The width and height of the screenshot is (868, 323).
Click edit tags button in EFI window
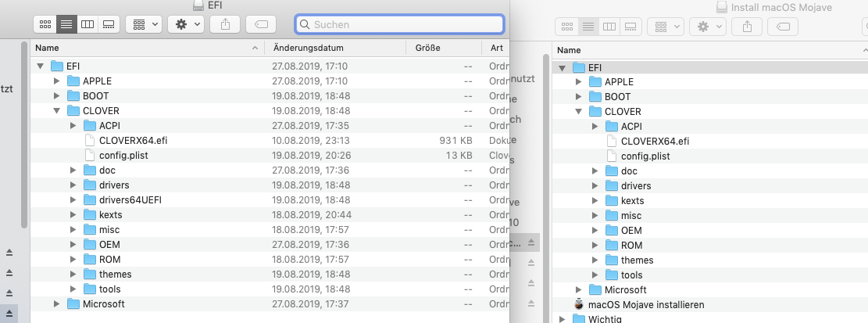[x=261, y=24]
